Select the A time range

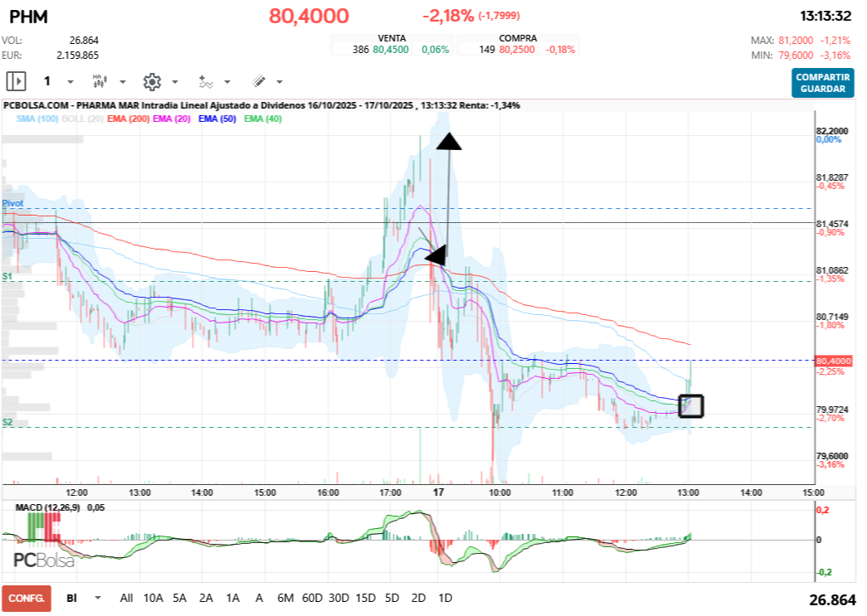[259, 598]
